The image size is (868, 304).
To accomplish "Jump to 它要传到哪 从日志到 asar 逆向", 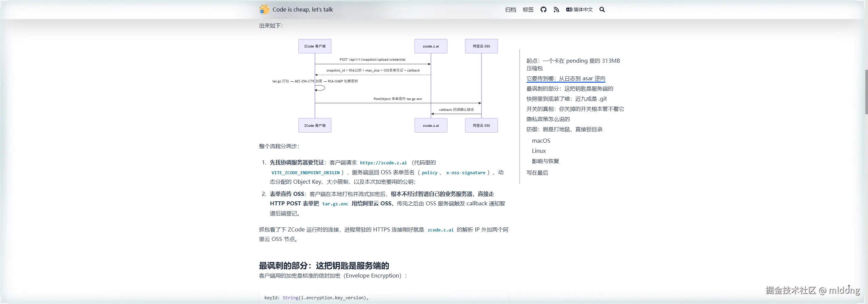I will click(566, 78).
